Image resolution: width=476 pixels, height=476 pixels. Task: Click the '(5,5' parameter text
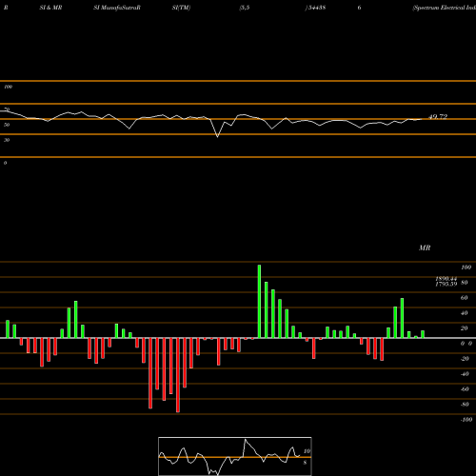coord(245,8)
